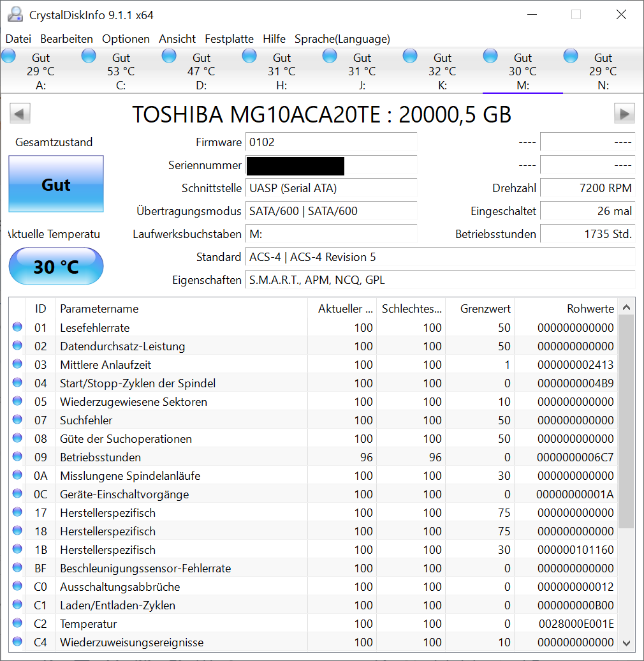This screenshot has width=644, height=661.
Task: Click status dot for Misslungene Spindelanläufe
Action: point(17,475)
